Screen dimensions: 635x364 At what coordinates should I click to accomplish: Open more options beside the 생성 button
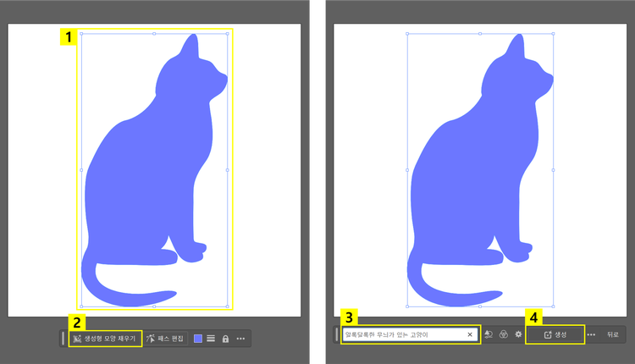(x=591, y=334)
